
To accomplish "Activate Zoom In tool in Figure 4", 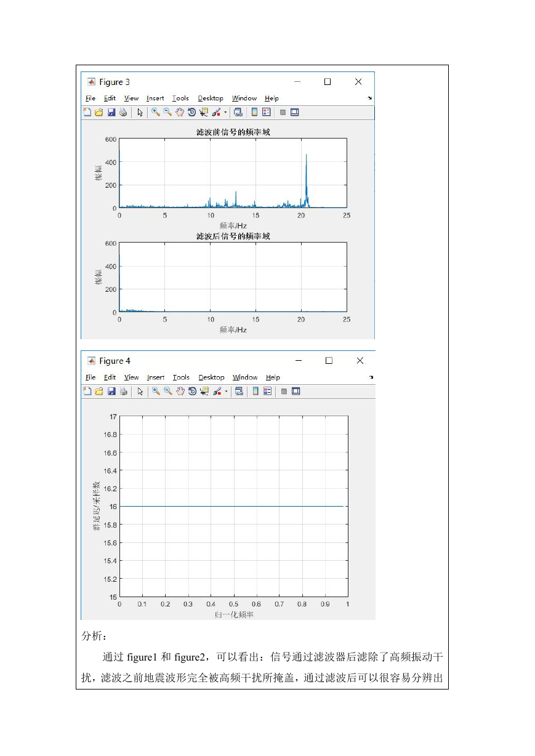I will pos(156,391).
